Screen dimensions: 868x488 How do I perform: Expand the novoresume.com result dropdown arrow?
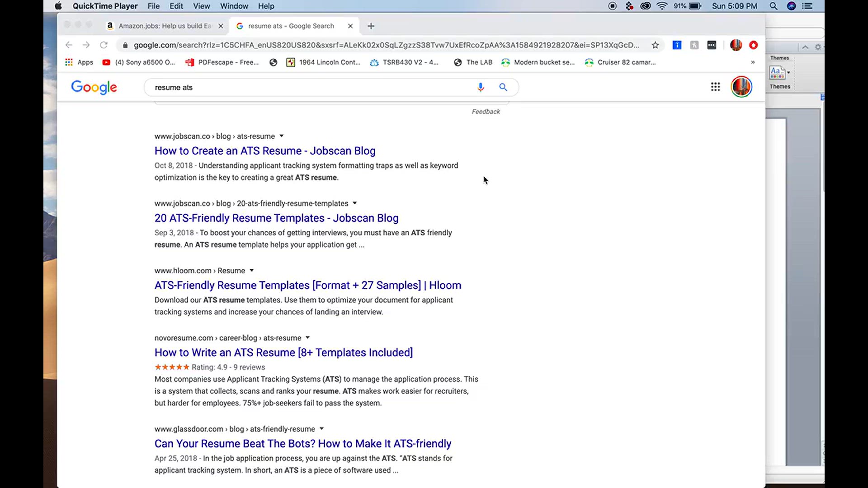tap(307, 338)
